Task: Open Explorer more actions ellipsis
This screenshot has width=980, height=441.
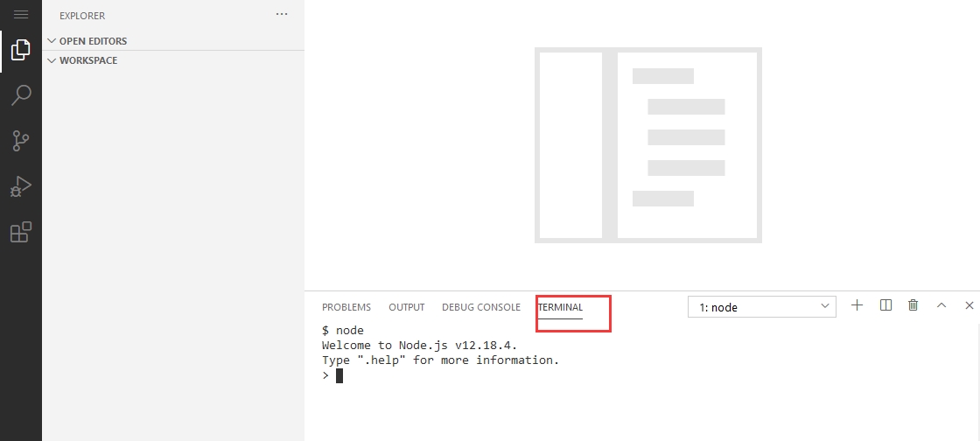Action: pyautogui.click(x=281, y=15)
